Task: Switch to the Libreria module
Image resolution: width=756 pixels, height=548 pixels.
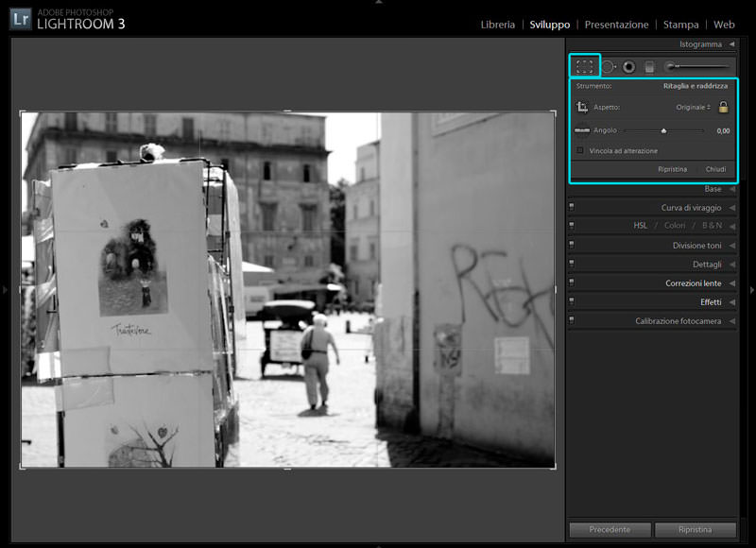Action: tap(497, 25)
